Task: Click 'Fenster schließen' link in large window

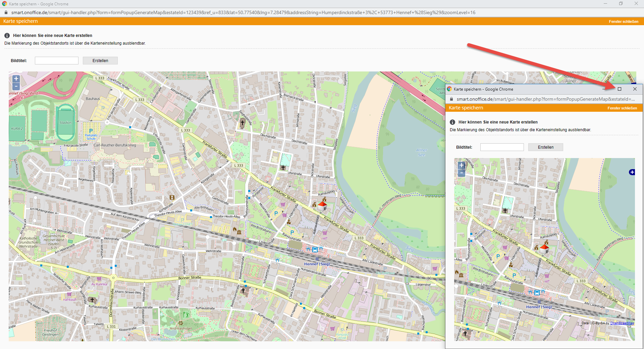Action: tap(624, 21)
